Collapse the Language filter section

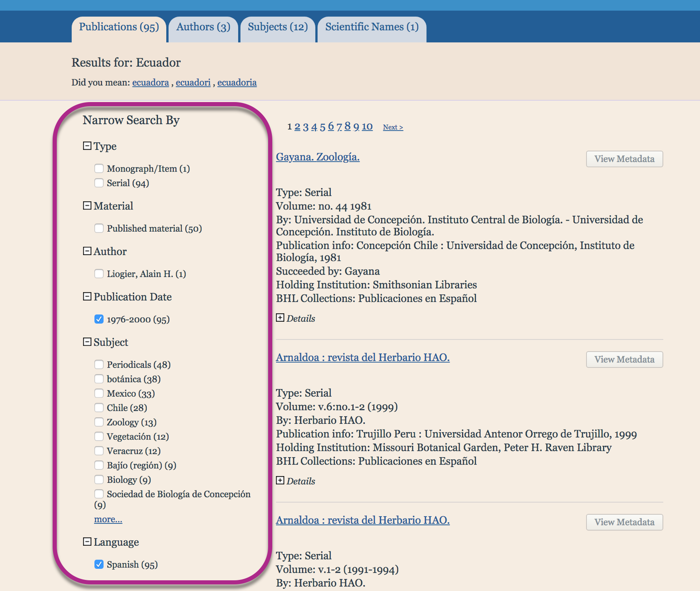(x=87, y=542)
